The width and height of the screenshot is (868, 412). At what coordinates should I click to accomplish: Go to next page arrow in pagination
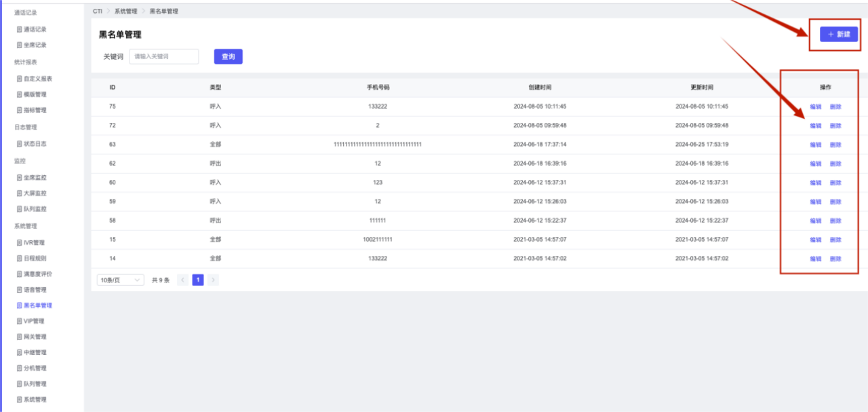click(213, 280)
